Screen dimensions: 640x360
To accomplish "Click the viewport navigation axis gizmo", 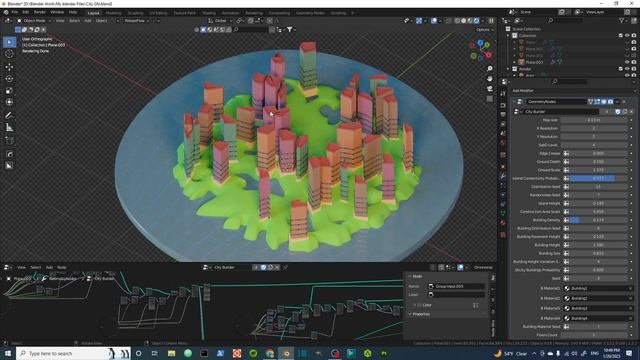I will (x=480, y=50).
